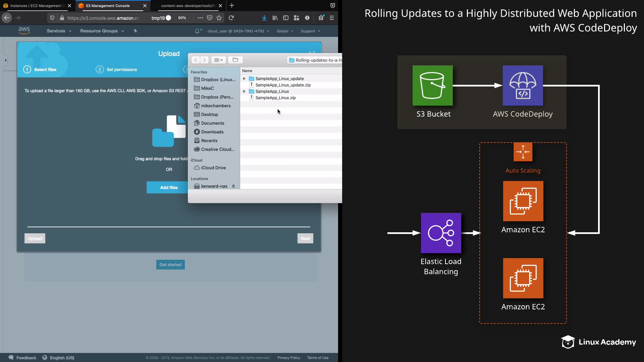The image size is (644, 362).
Task: Click the Add files button
Action: tap(169, 187)
